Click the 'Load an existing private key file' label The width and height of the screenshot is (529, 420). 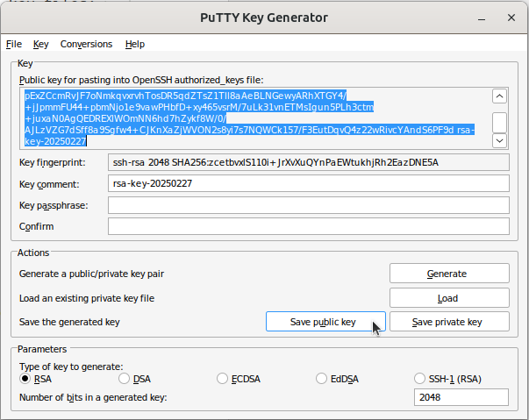(87, 298)
